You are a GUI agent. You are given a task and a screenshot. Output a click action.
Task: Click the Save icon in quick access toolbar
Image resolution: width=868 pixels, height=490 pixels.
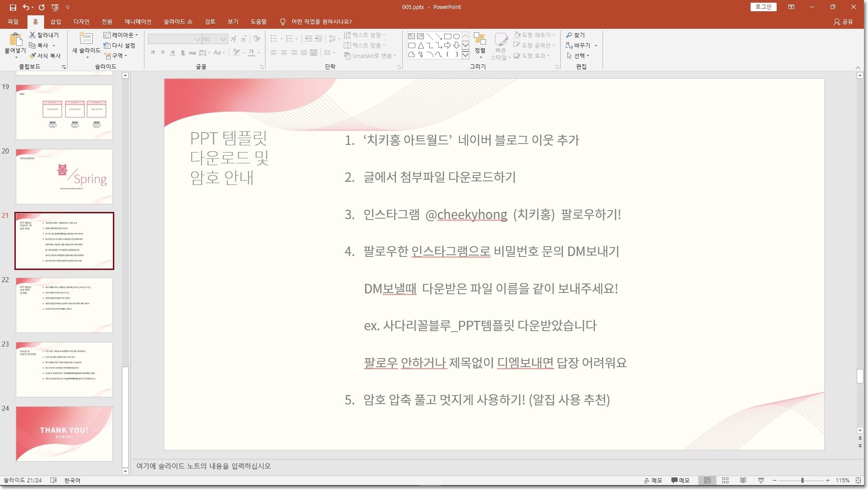[13, 7]
